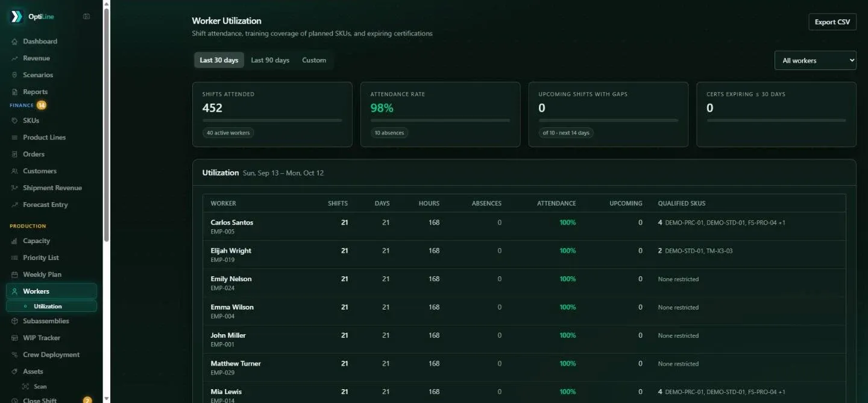Collapse sidebar with the panel toggle icon
This screenshot has width=868, height=403.
point(86,16)
